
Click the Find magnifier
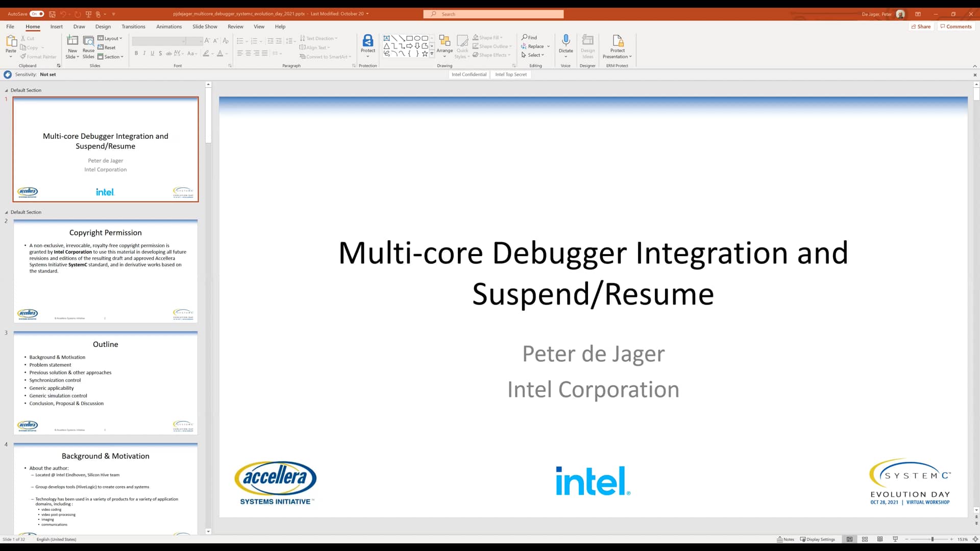coord(524,37)
